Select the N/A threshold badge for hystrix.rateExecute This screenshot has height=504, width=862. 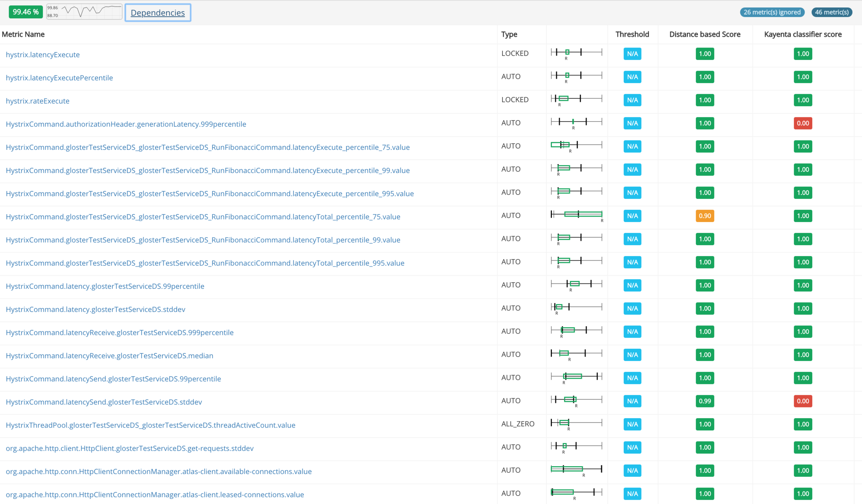point(632,100)
